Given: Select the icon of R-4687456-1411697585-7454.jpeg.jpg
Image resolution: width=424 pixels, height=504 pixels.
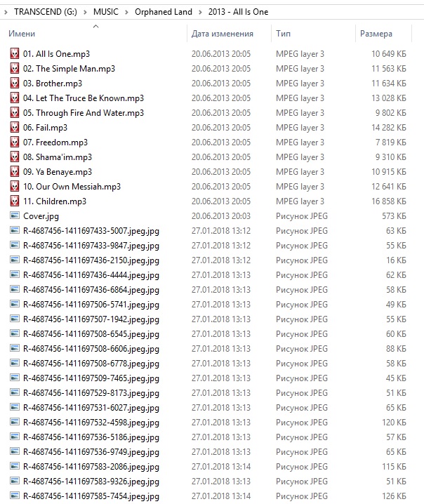Looking at the screenshot, I should pyautogui.click(x=15, y=496).
